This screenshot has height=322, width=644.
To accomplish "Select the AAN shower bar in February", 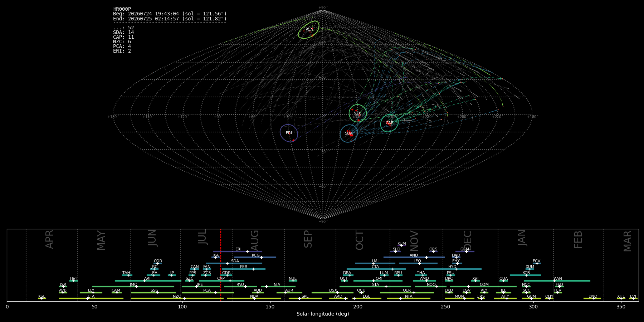I will tap(557, 281).
